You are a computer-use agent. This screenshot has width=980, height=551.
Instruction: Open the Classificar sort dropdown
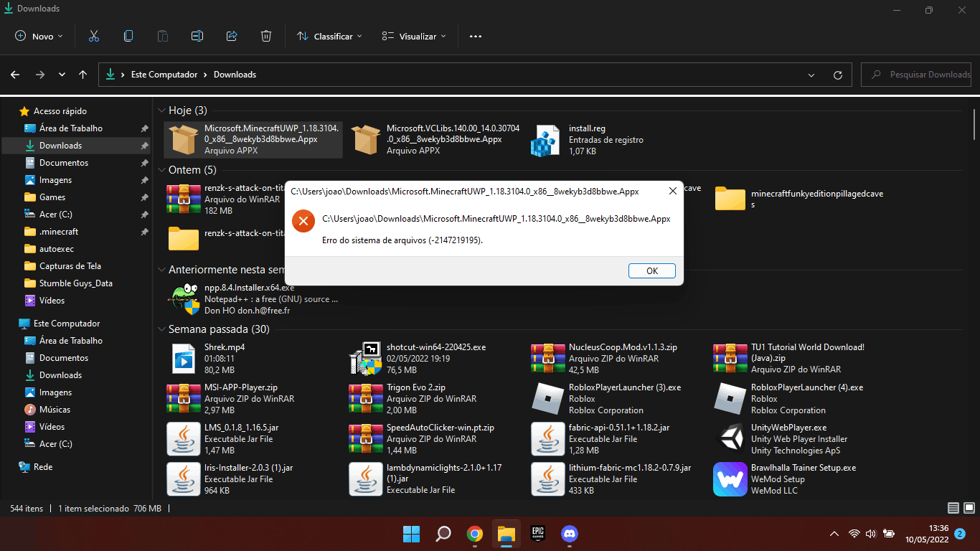pyautogui.click(x=329, y=36)
